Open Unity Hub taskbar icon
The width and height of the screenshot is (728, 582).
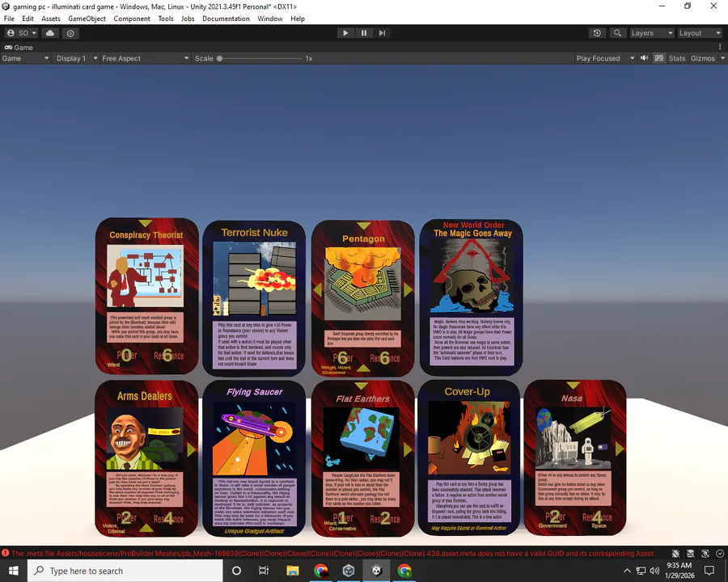tap(349, 571)
